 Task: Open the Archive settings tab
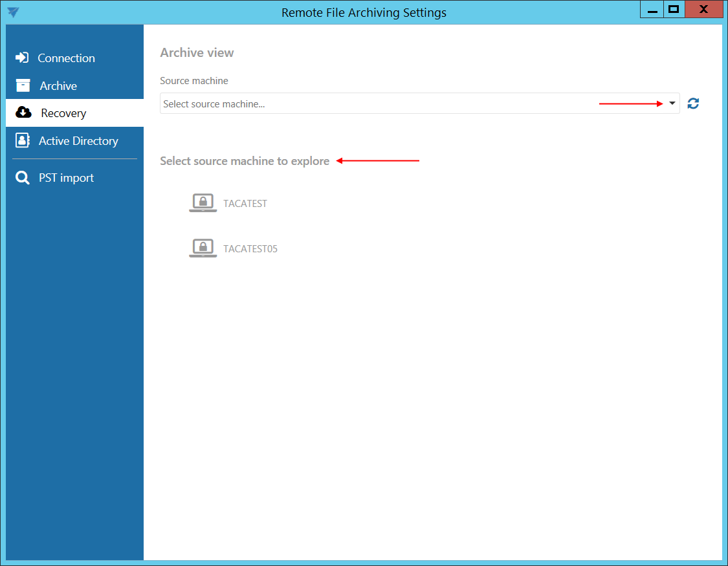click(x=58, y=86)
